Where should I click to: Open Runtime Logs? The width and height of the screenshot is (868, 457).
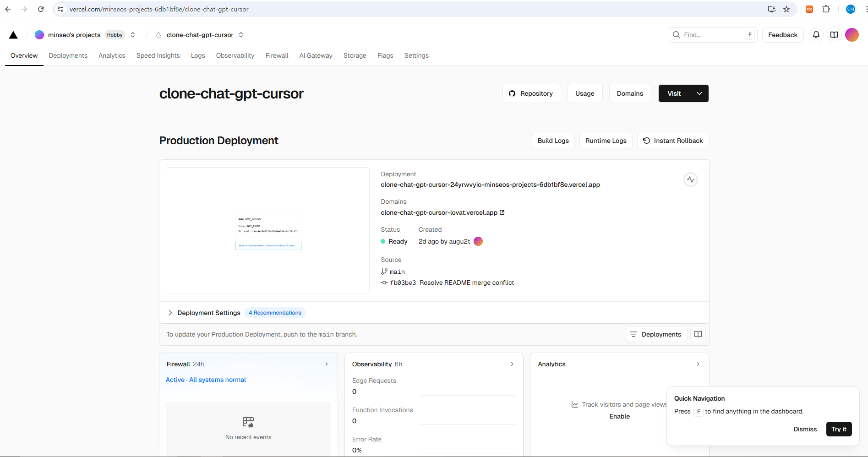point(606,141)
